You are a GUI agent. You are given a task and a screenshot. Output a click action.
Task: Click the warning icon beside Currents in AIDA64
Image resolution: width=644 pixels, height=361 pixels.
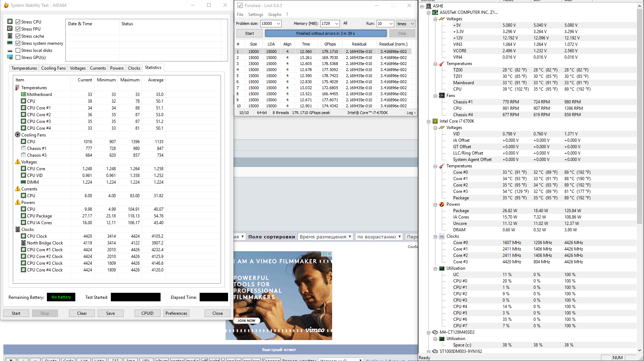click(x=17, y=189)
